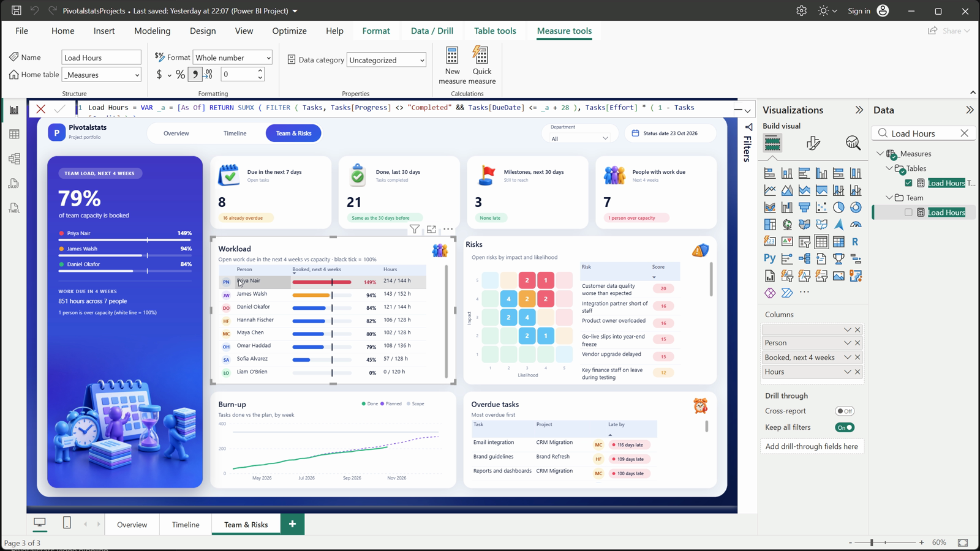The image size is (980, 551).
Task: Open Format visual pane (paintbrush icon)
Action: (x=813, y=143)
